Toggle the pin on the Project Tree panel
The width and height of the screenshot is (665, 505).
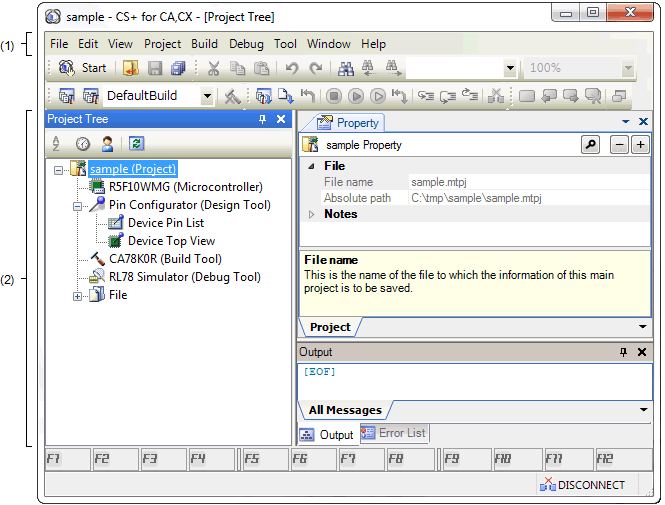263,120
